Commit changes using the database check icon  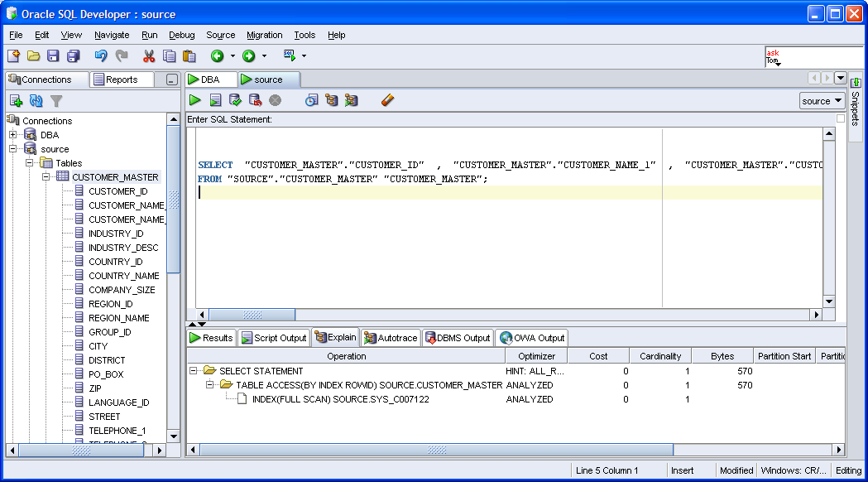pos(236,99)
